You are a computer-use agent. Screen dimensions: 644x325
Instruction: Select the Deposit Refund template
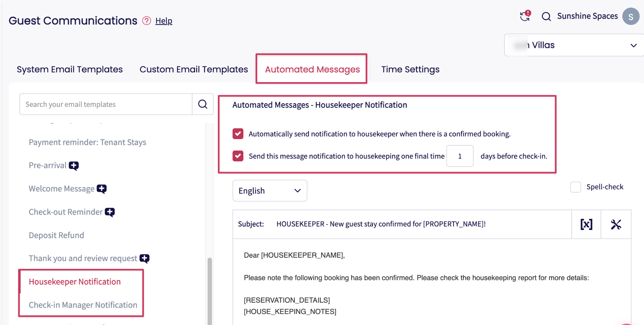click(x=56, y=235)
